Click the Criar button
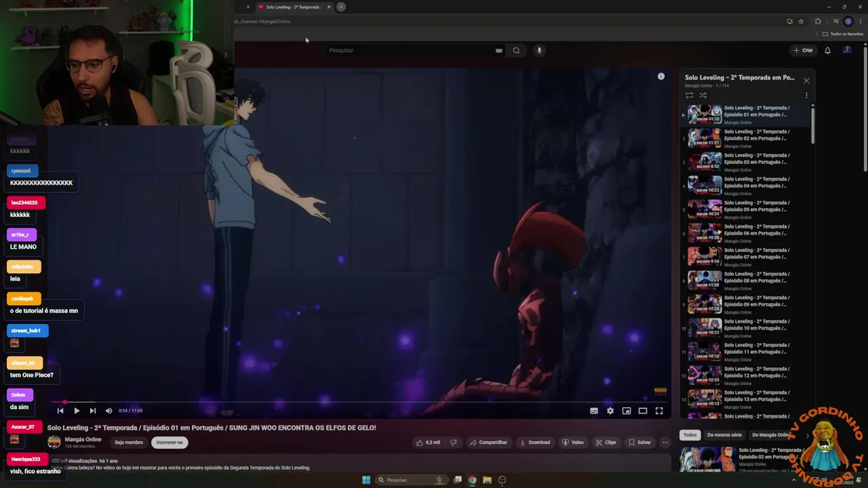Image resolution: width=868 pixels, height=488 pixels. click(803, 50)
